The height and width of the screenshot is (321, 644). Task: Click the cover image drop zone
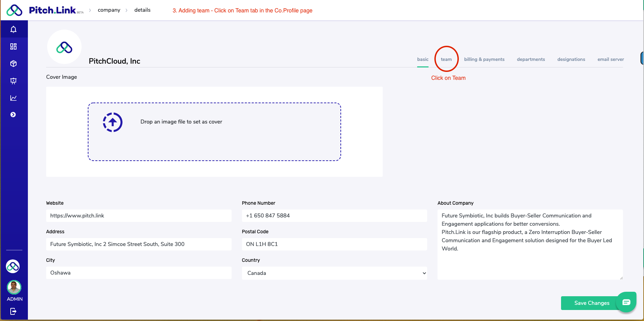coord(214,132)
